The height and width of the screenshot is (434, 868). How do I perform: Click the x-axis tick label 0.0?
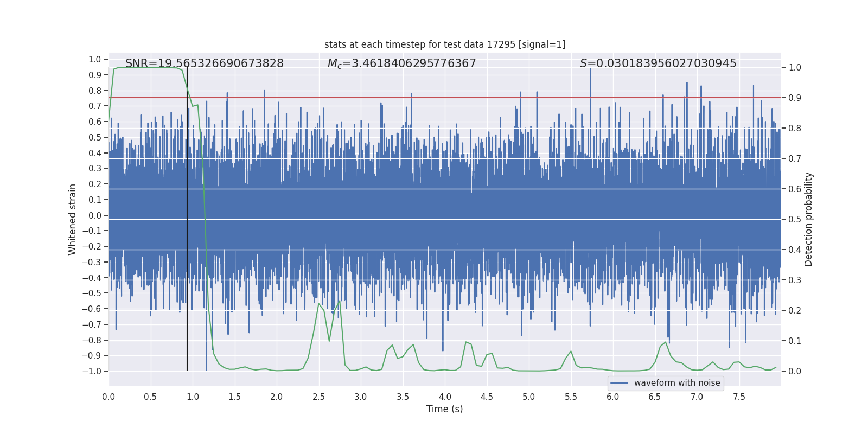click(108, 397)
